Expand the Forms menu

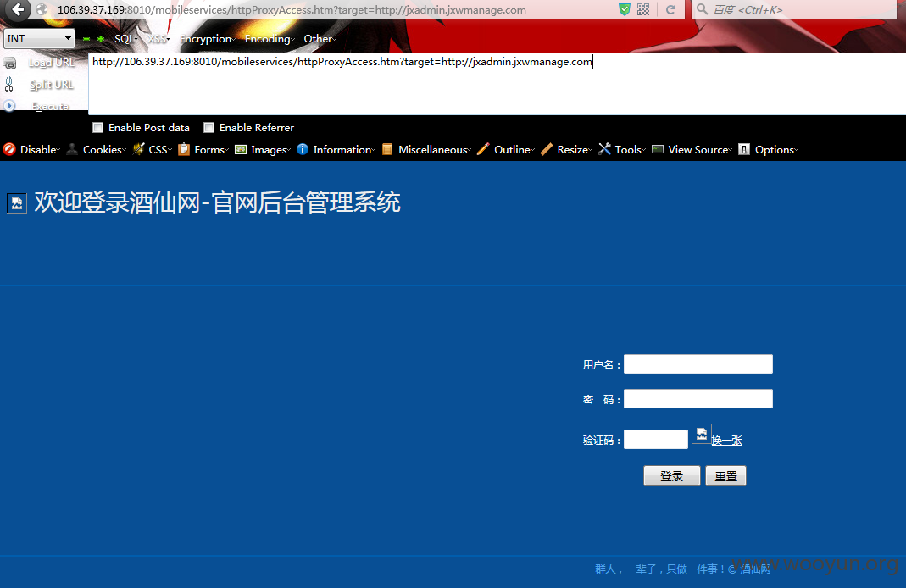212,150
